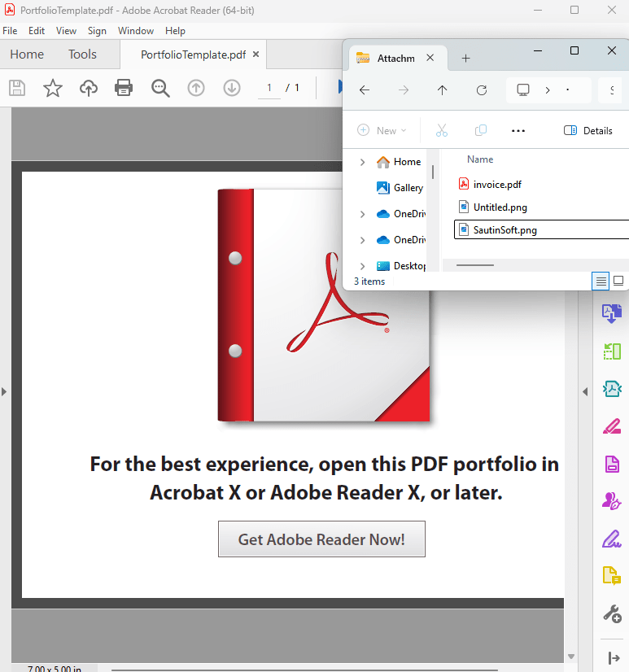Click the page number field in Acrobat
Screen dimensions: 629x672
(x=269, y=89)
